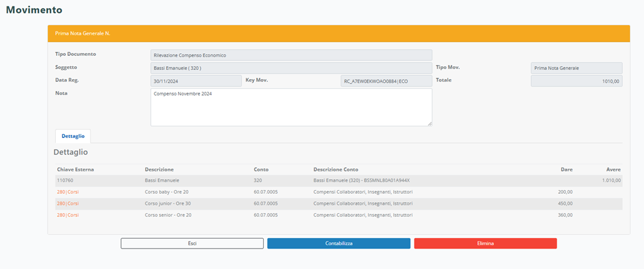Click the red Elimina button

click(x=485, y=243)
